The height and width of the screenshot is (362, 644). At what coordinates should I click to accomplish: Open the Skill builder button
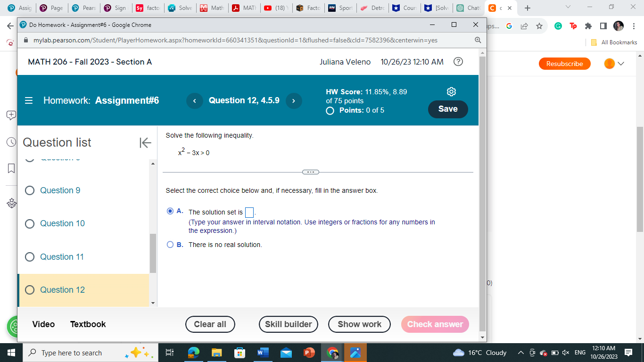289,324
